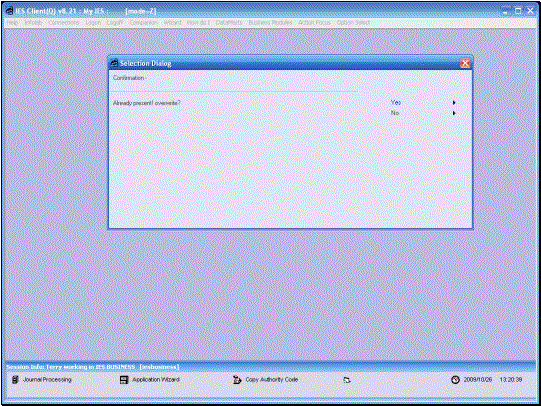Choose No to decline overwrite
Screen dimensions: 541x406
pyautogui.click(x=395, y=113)
